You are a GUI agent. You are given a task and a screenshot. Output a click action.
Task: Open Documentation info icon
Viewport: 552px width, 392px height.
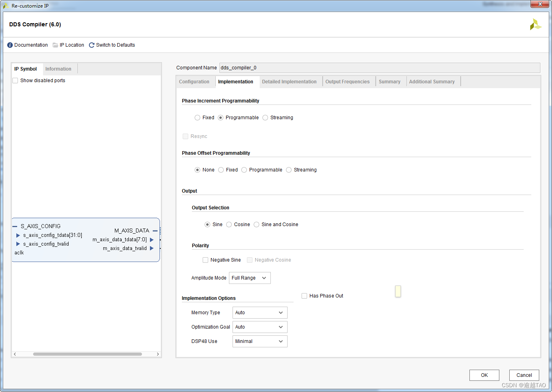coord(10,45)
